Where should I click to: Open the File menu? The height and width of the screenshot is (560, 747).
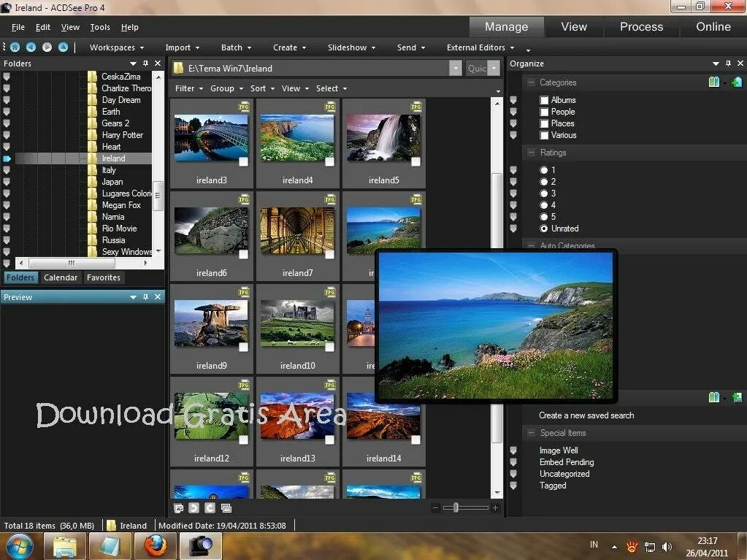tap(18, 27)
